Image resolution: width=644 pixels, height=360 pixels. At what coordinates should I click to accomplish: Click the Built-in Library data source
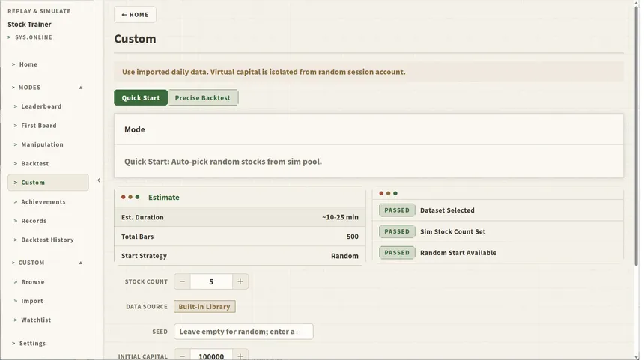coord(204,307)
